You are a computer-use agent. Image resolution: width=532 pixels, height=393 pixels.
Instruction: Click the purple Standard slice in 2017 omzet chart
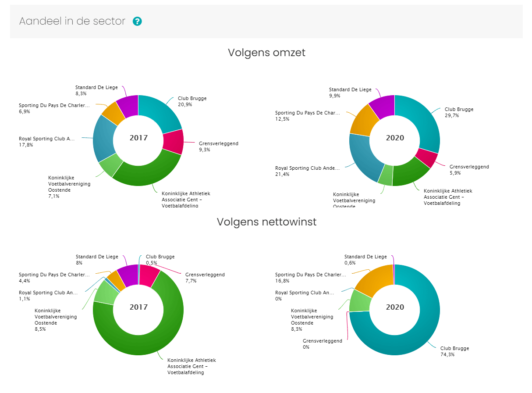[x=128, y=106]
